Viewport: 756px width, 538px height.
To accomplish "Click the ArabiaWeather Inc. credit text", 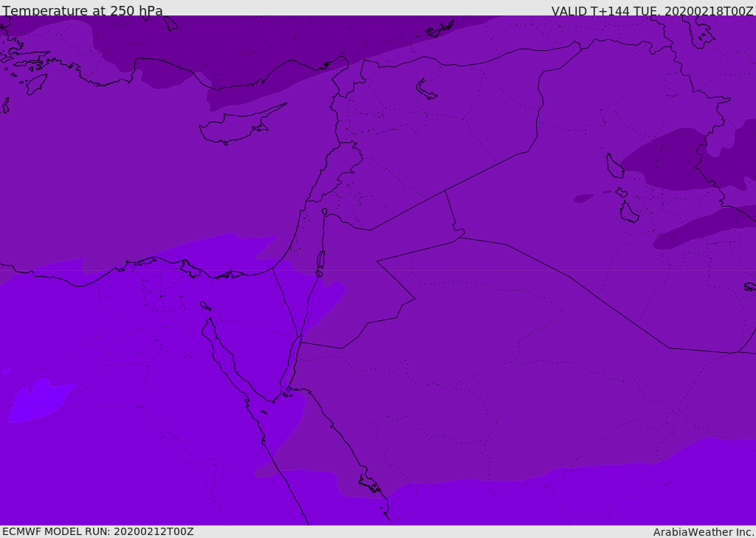I will 704,531.
